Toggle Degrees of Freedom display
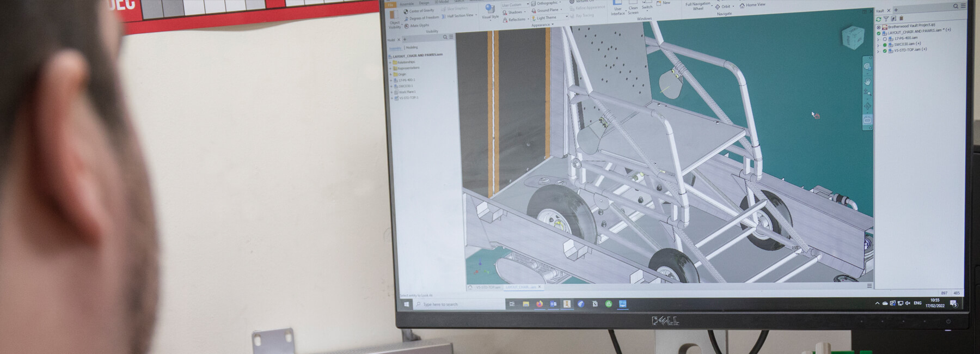Image resolution: width=980 pixels, height=354 pixels. click(421, 18)
